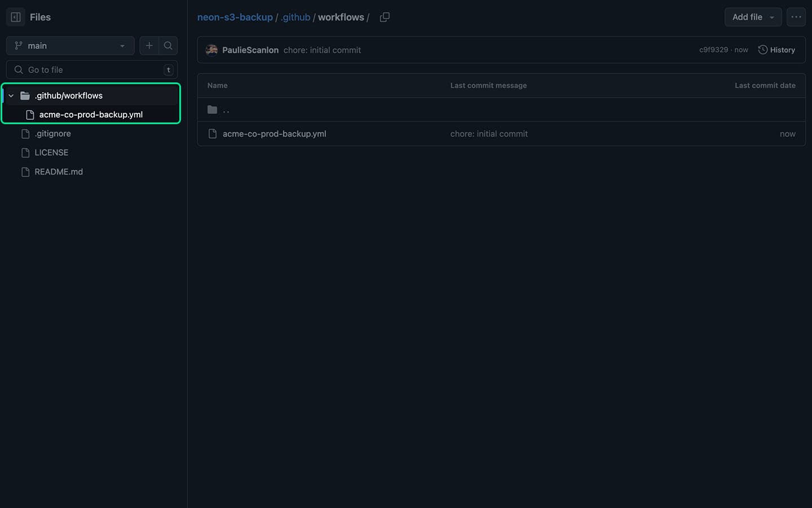Screen dimensions: 812x508
Task: Click the parent directory folder icon
Action: (213, 110)
